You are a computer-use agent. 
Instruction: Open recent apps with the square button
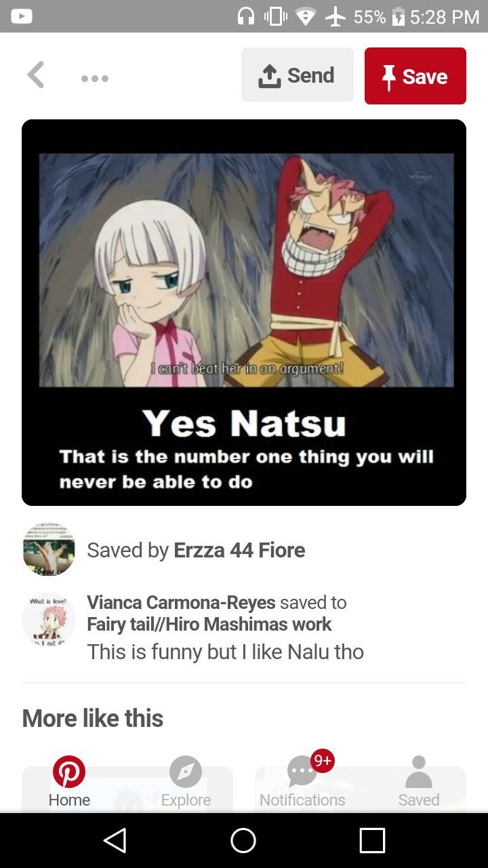coord(372,841)
